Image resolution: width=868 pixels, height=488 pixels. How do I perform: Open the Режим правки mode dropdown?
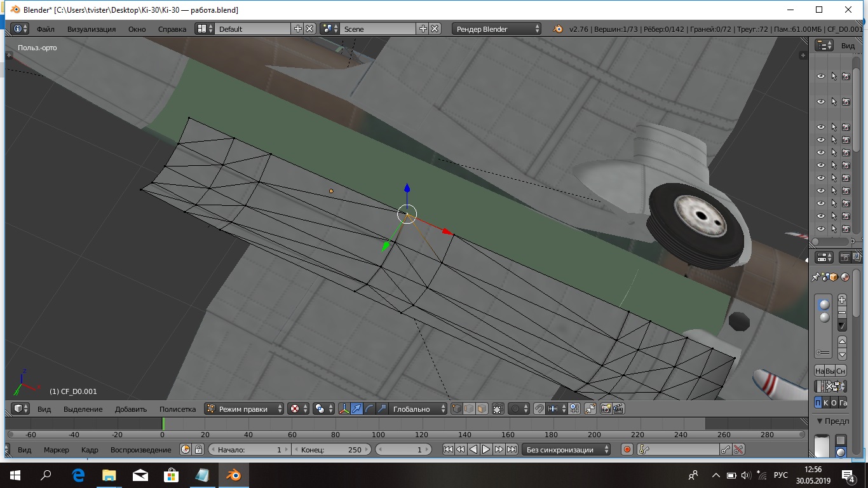pos(245,409)
